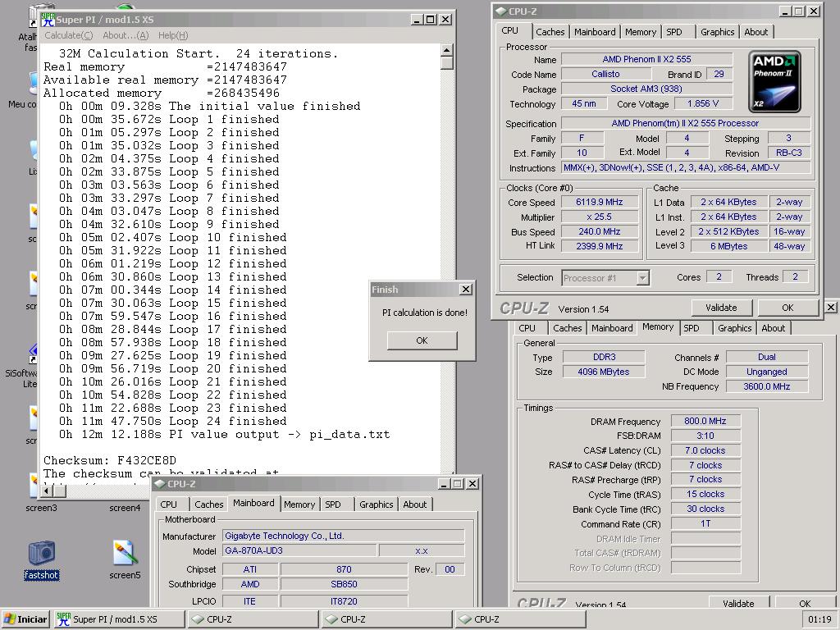Open the Calculate menu in Super PI
Screen dimensions: 840x630
(x=69, y=35)
